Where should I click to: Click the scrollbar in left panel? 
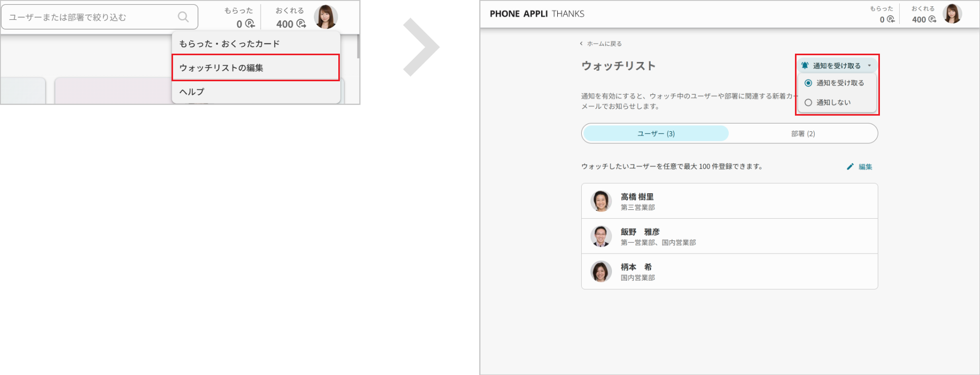[358, 46]
